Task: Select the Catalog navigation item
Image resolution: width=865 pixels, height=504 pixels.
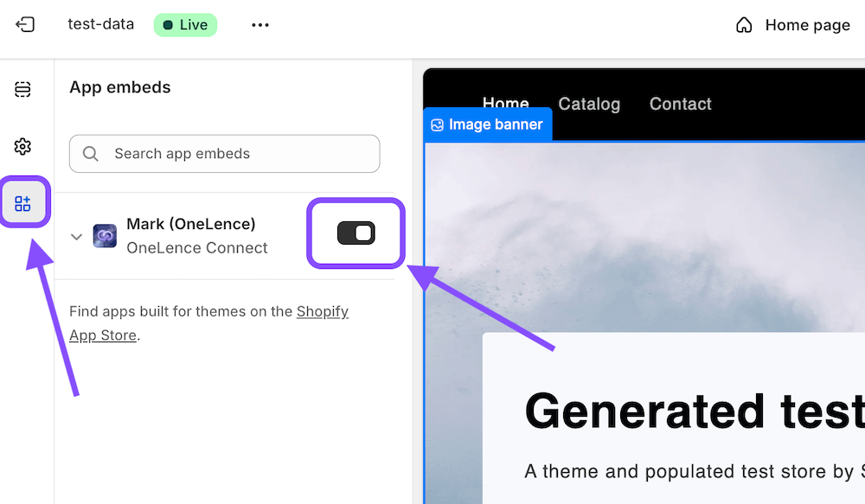Action: 589,104
